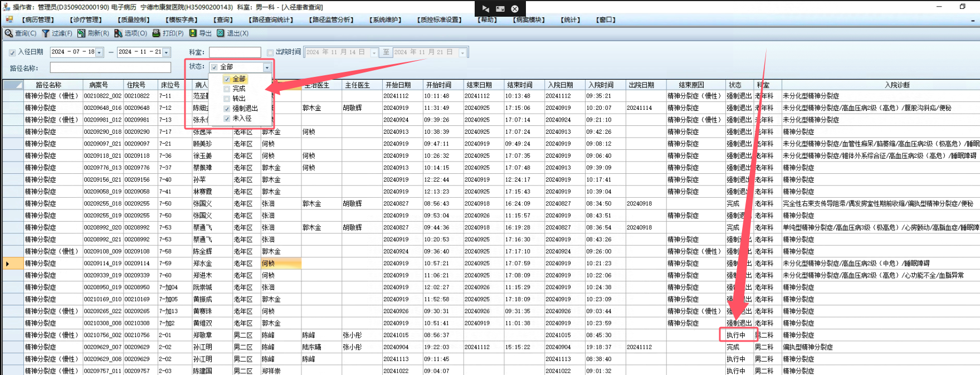This screenshot has height=375, width=980.
Task: Sort by the 入院诊断 column header
Action: coord(897,85)
